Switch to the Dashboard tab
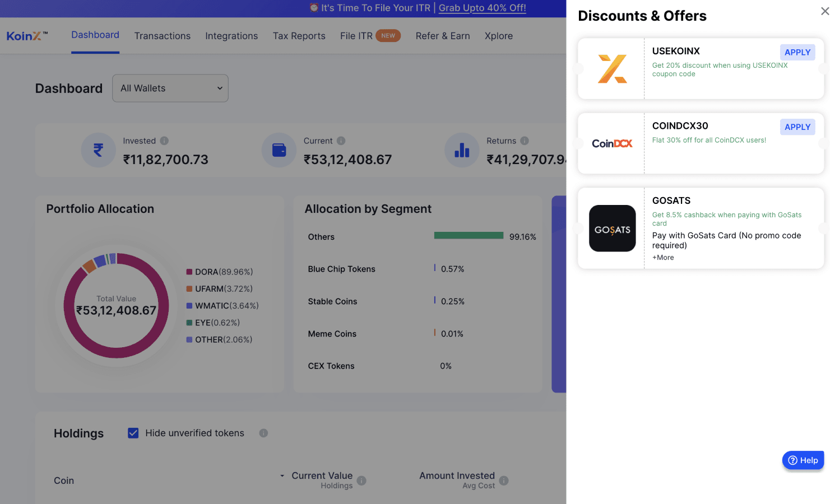The height and width of the screenshot is (504, 835). pos(95,35)
